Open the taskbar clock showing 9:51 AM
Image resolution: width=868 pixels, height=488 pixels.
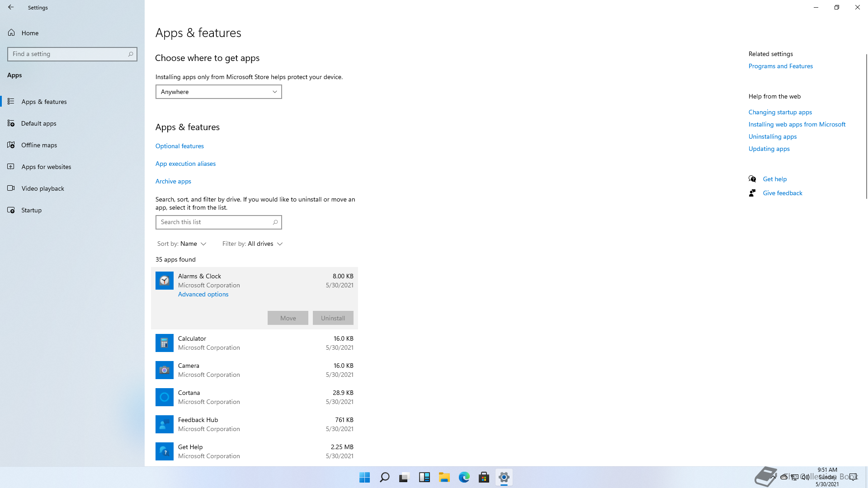(827, 477)
